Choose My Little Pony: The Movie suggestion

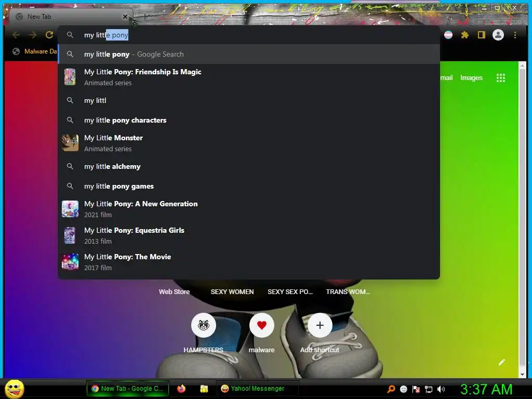click(249, 262)
